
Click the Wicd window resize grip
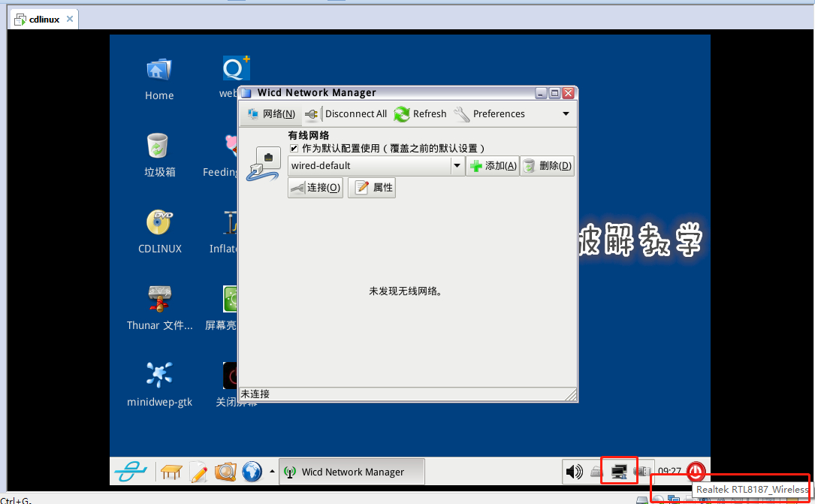pyautogui.click(x=571, y=395)
